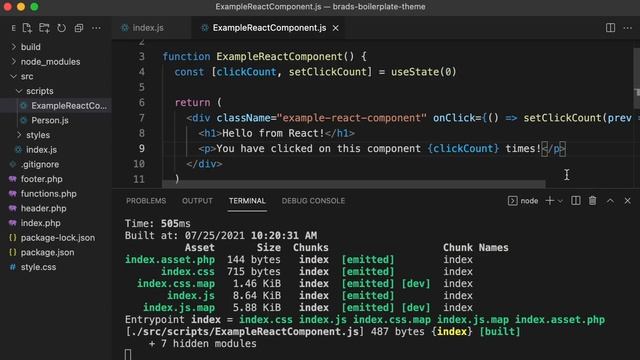Open the OUTPUT panel tab
Viewport: 640px width, 360px height.
[x=198, y=201]
